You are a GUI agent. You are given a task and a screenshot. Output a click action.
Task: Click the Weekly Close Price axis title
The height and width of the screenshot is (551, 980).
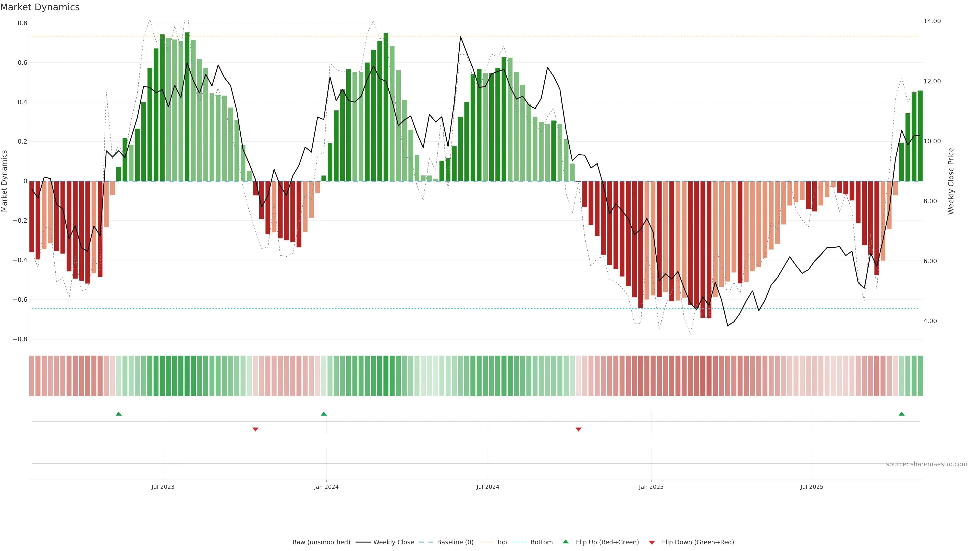pyautogui.click(x=951, y=181)
